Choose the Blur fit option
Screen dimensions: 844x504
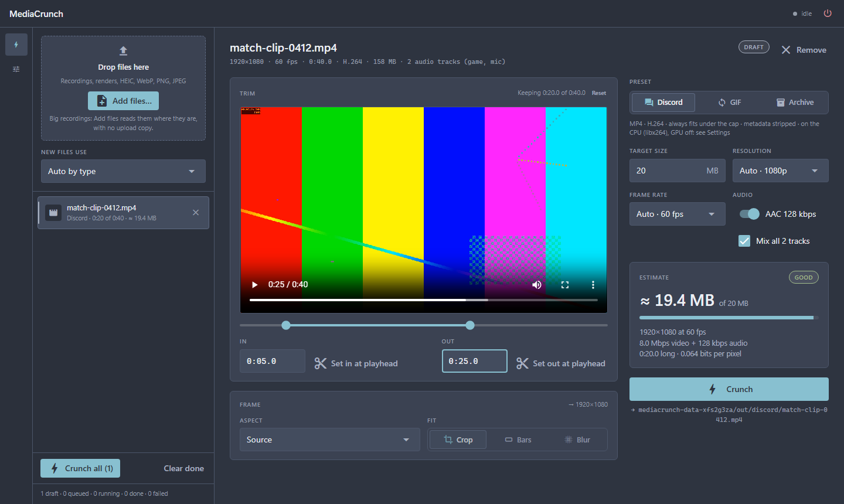(577, 440)
